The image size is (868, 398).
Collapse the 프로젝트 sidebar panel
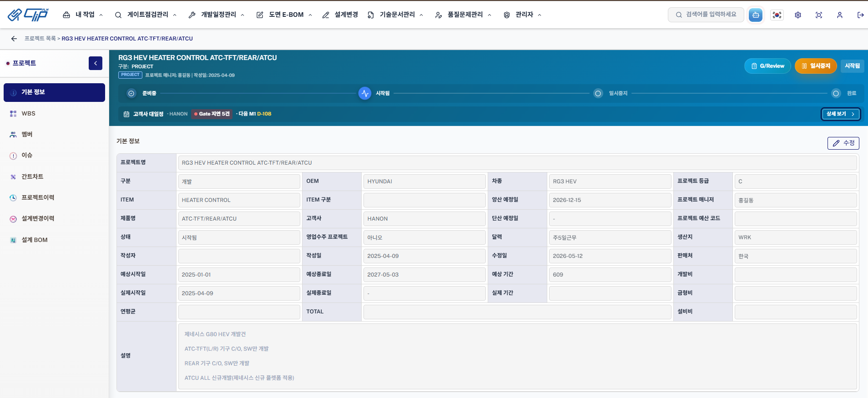click(x=96, y=63)
